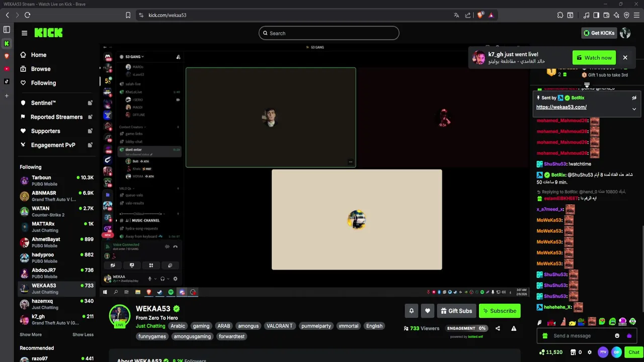Reload the page in Brave
This screenshot has width=644, height=362.
(x=27, y=15)
